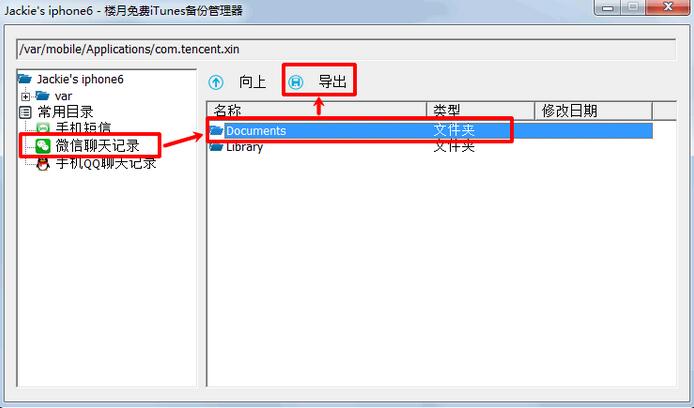The width and height of the screenshot is (694, 408).
Task: Click the 向上 go-up button label
Action: [252, 82]
